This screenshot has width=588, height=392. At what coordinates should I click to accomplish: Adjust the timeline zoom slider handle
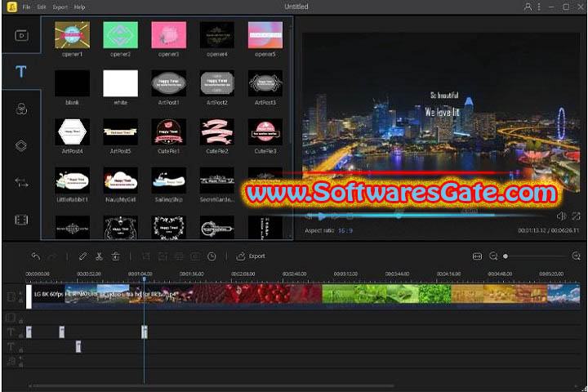point(506,256)
